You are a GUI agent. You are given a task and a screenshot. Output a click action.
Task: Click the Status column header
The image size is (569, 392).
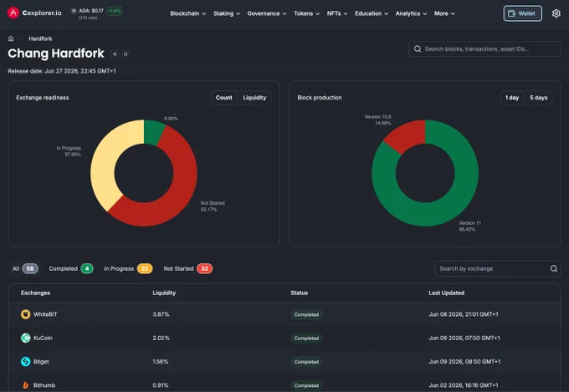299,293
